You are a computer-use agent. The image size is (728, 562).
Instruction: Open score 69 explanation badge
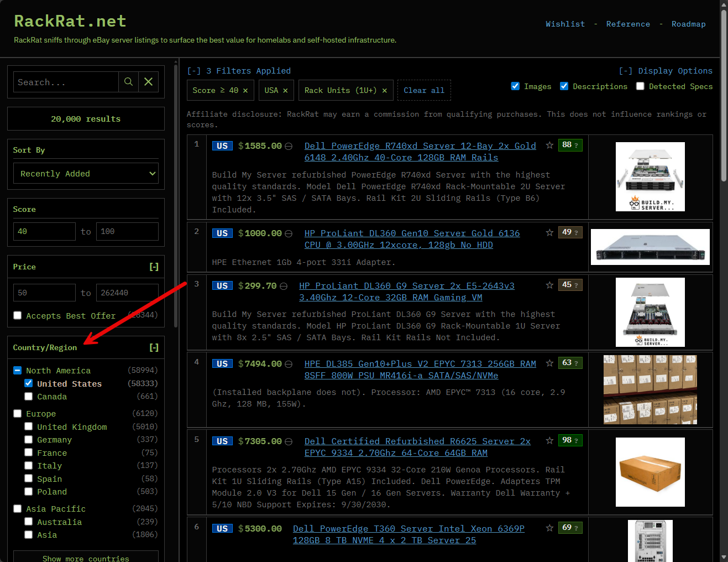(570, 528)
